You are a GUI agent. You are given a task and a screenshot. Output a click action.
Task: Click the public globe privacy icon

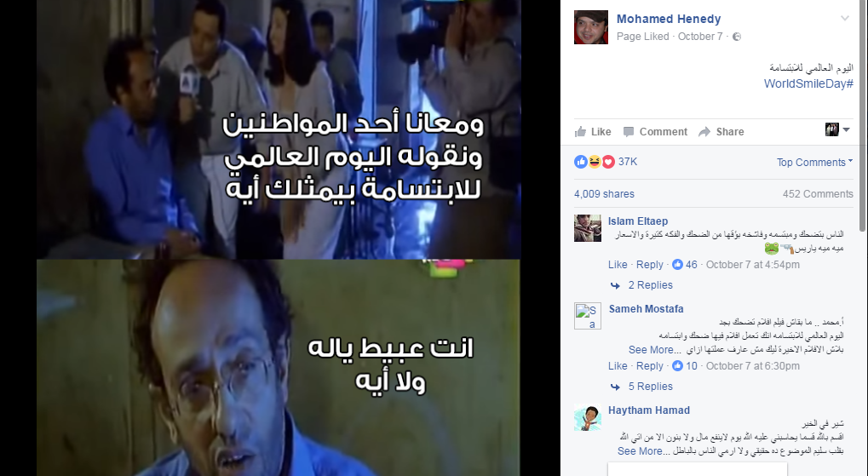(737, 37)
